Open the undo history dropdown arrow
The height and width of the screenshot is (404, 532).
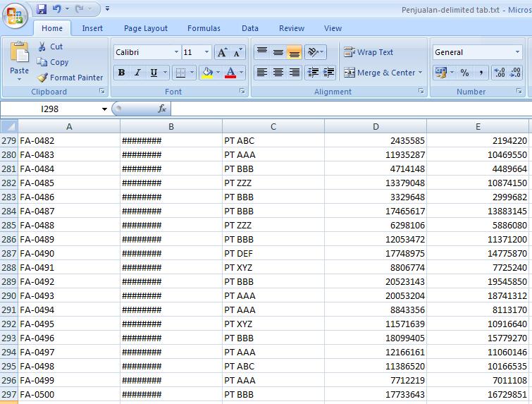pyautogui.click(x=67, y=9)
